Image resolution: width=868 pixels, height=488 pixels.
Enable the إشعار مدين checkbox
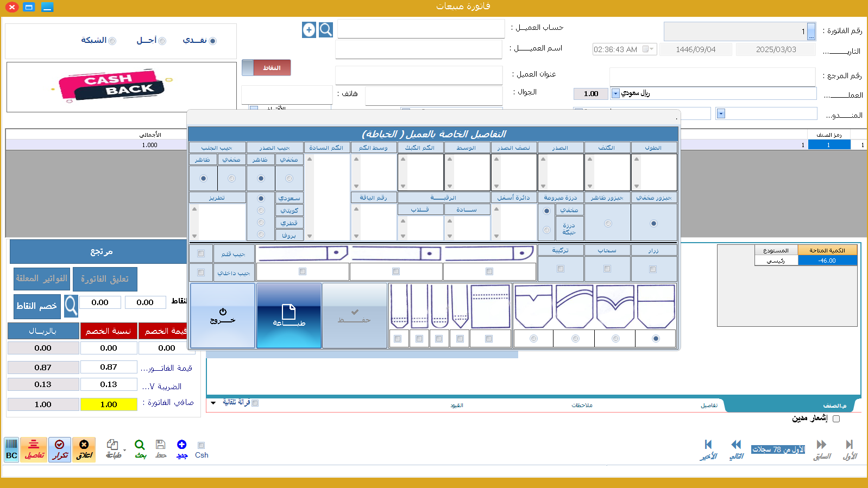click(x=836, y=419)
